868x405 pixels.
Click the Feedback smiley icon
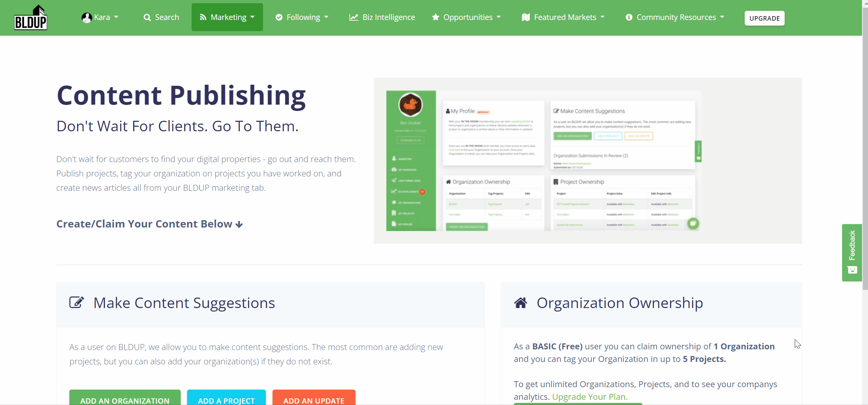click(x=852, y=270)
